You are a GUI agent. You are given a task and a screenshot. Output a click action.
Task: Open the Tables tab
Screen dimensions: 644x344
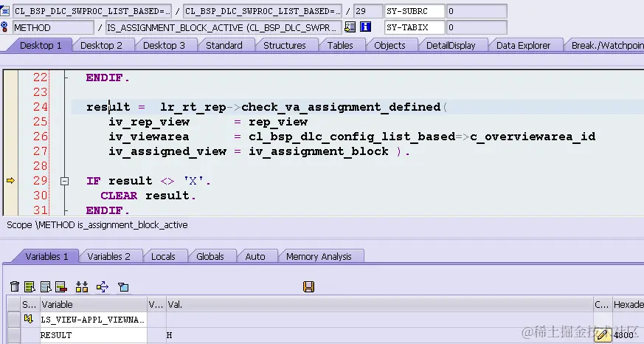pyautogui.click(x=340, y=45)
